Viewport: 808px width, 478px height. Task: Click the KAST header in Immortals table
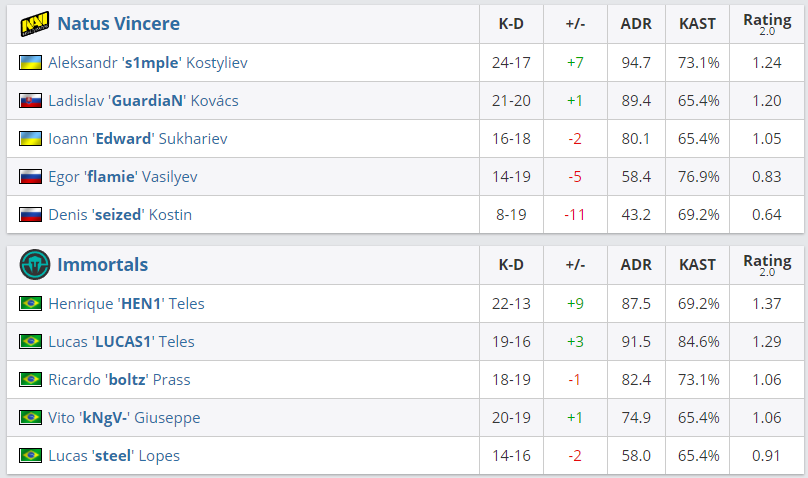click(697, 265)
